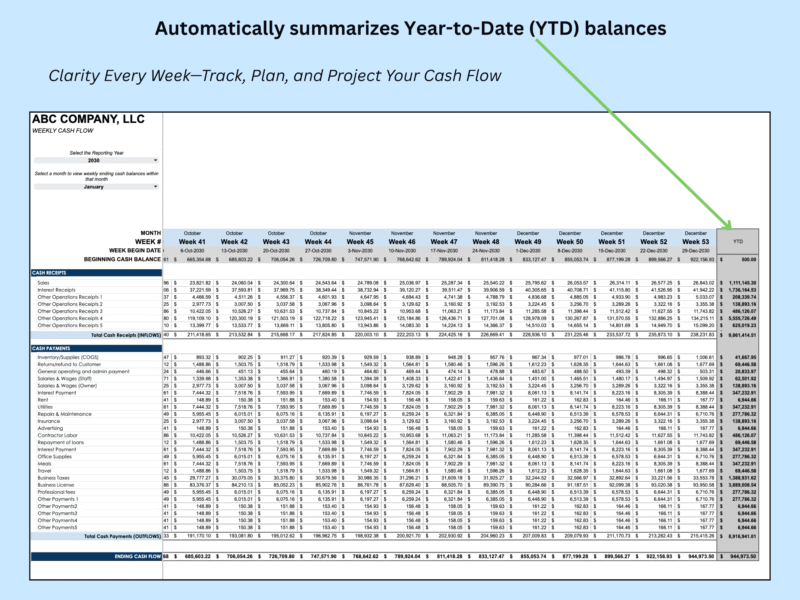Click the Inventory/Supplies (COGS) row label
Screen dimensions: 800x600
[x=68, y=358]
